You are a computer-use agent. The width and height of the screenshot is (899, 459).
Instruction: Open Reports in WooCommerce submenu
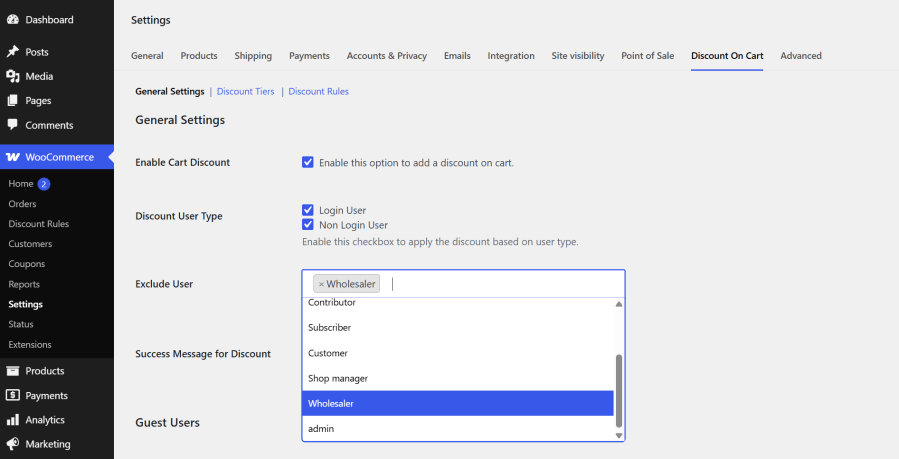click(24, 284)
